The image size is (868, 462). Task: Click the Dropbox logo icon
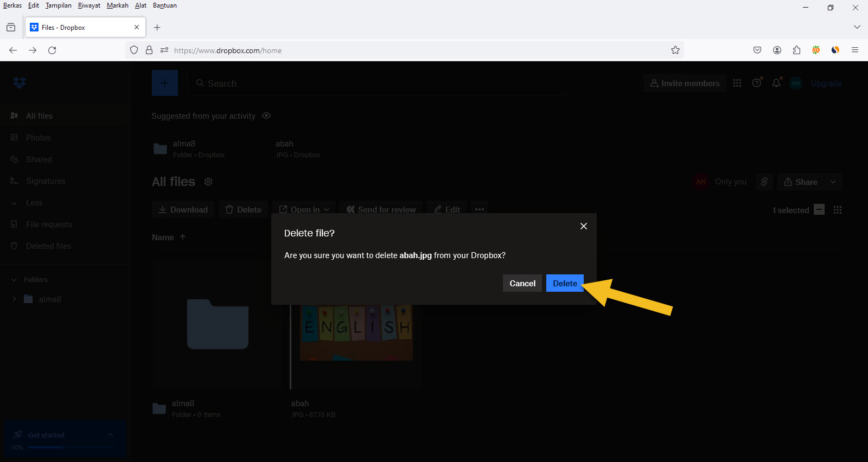20,83
